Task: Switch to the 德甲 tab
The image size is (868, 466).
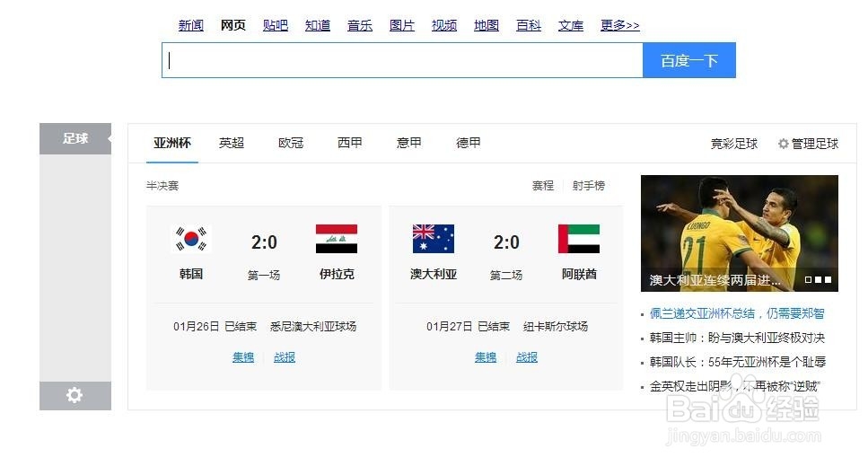Action: point(469,143)
